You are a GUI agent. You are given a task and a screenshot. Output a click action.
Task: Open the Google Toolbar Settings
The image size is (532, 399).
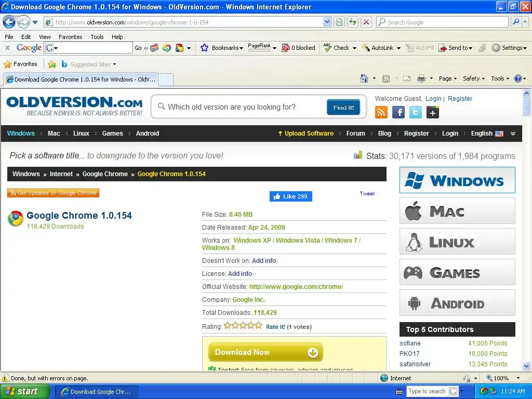(x=509, y=48)
